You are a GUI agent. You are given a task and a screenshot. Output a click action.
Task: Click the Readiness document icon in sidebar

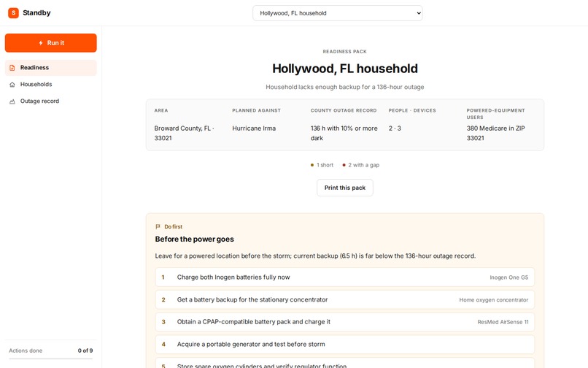(12, 68)
